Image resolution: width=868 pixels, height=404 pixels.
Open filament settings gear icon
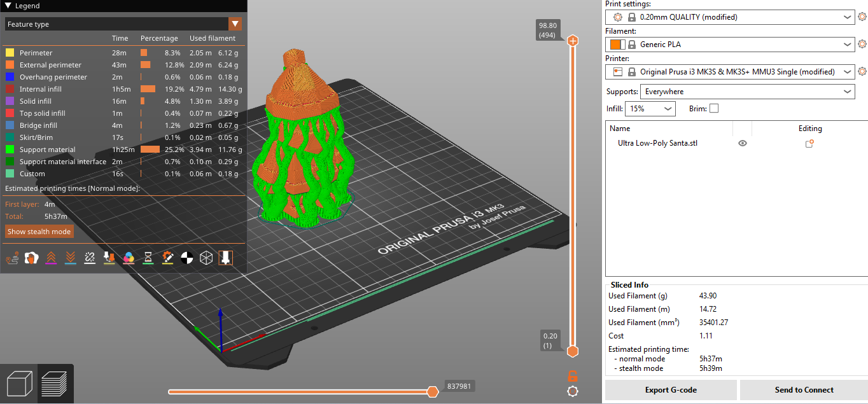tap(862, 44)
